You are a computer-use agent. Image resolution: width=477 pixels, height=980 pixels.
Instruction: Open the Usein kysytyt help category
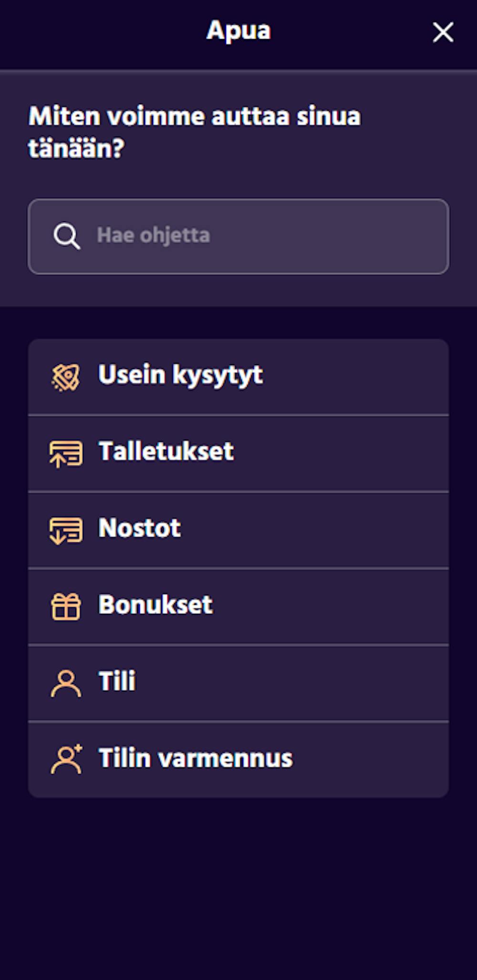(238, 377)
